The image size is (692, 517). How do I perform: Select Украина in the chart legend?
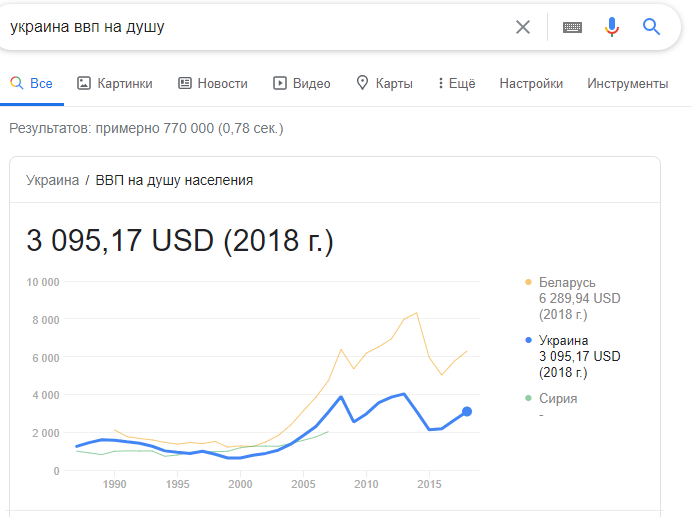click(x=564, y=340)
